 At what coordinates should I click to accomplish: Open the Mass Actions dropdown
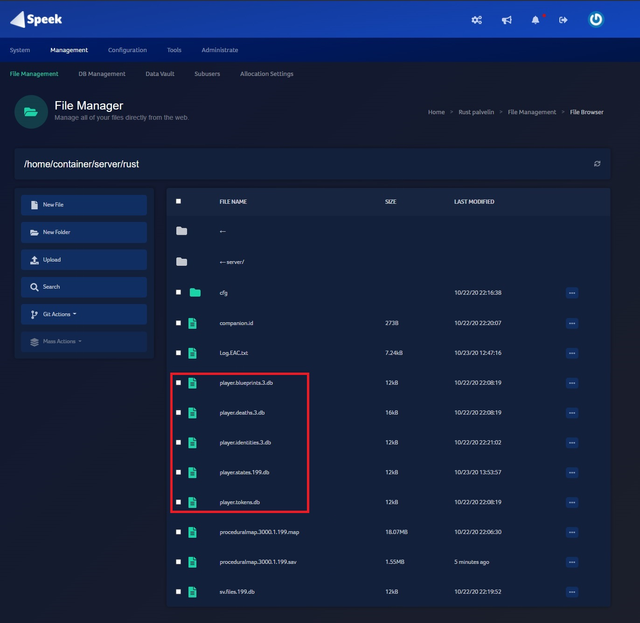[x=84, y=341]
